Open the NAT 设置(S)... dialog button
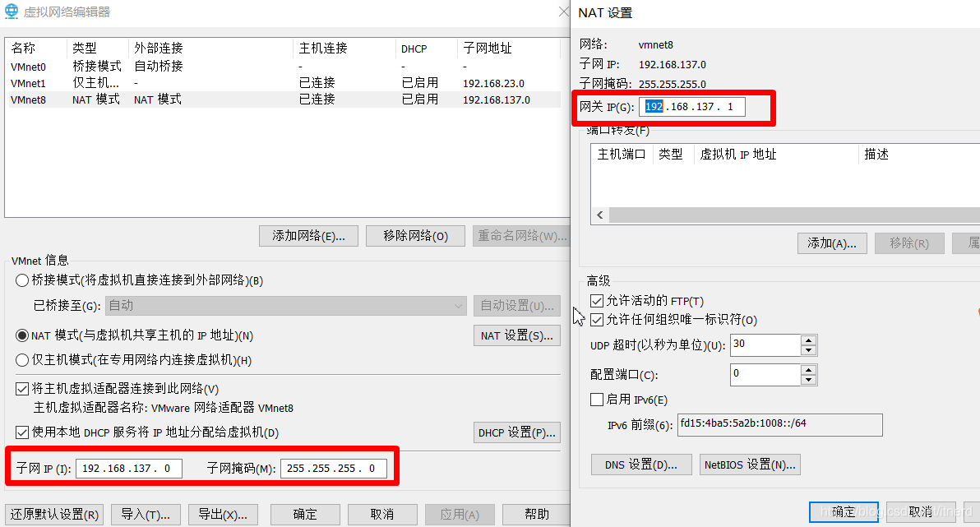This screenshot has width=980, height=527. click(x=517, y=335)
